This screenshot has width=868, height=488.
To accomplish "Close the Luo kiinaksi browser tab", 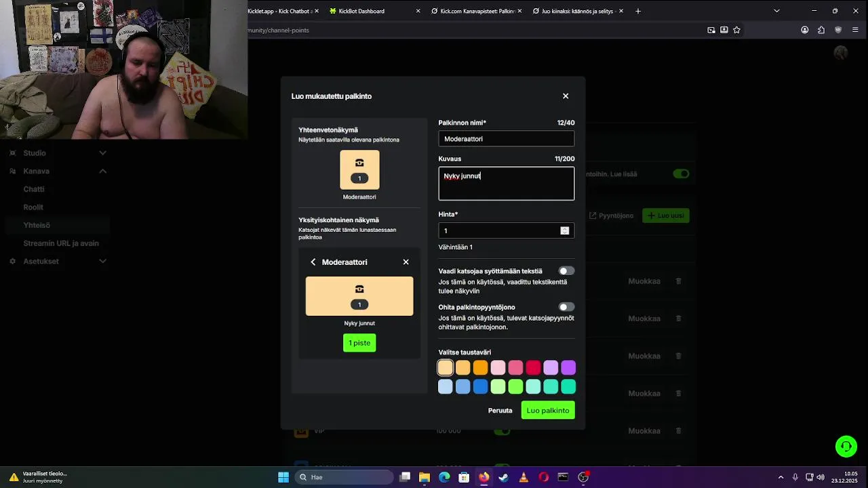I will point(620,11).
